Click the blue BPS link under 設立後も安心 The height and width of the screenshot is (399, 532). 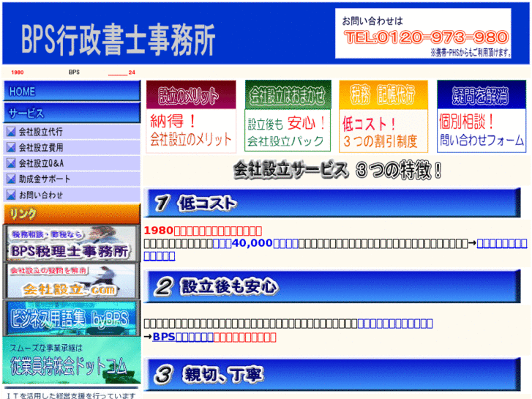point(183,337)
